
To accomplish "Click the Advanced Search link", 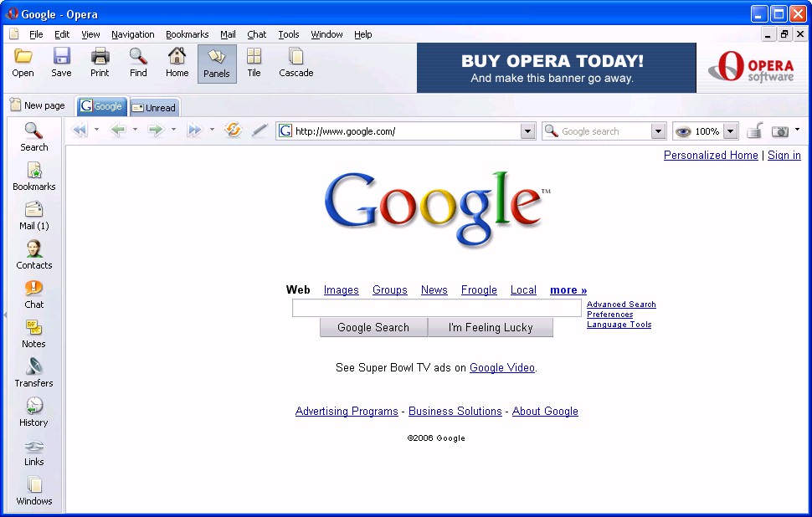I will pos(621,305).
